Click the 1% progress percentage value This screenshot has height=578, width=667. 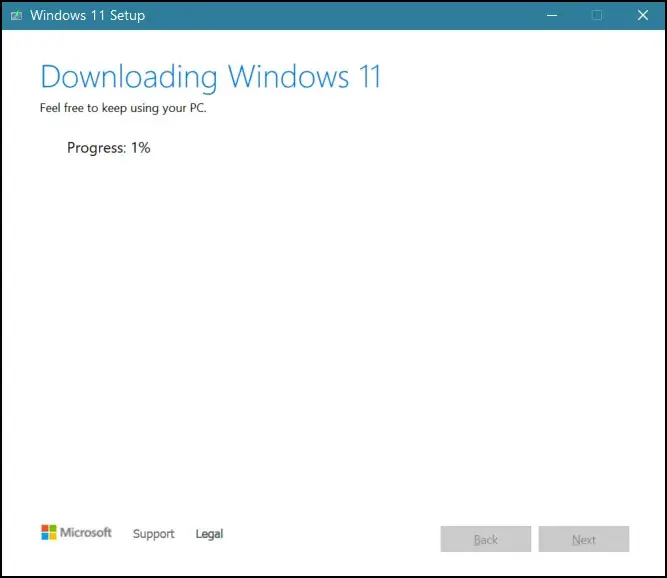pyautogui.click(x=140, y=148)
